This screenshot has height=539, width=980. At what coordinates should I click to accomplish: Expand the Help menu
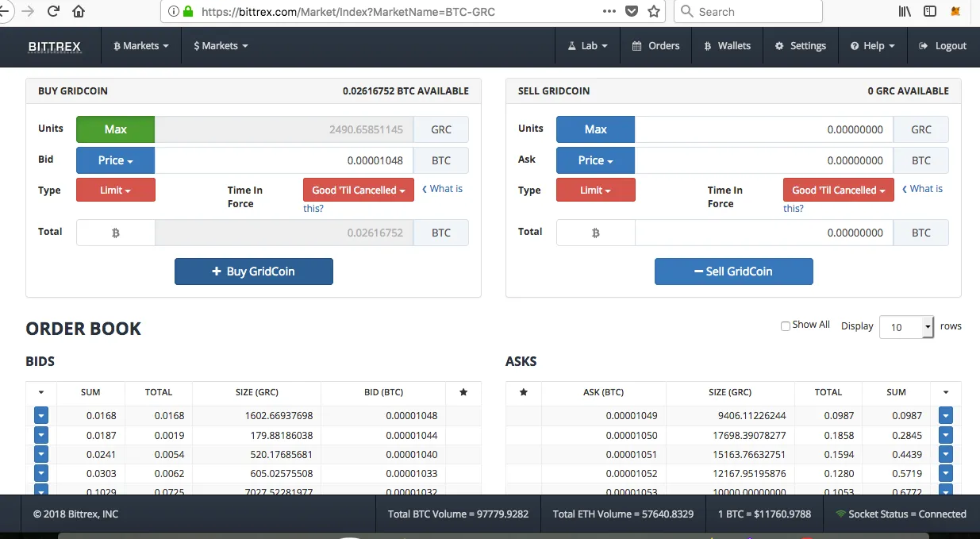point(872,46)
